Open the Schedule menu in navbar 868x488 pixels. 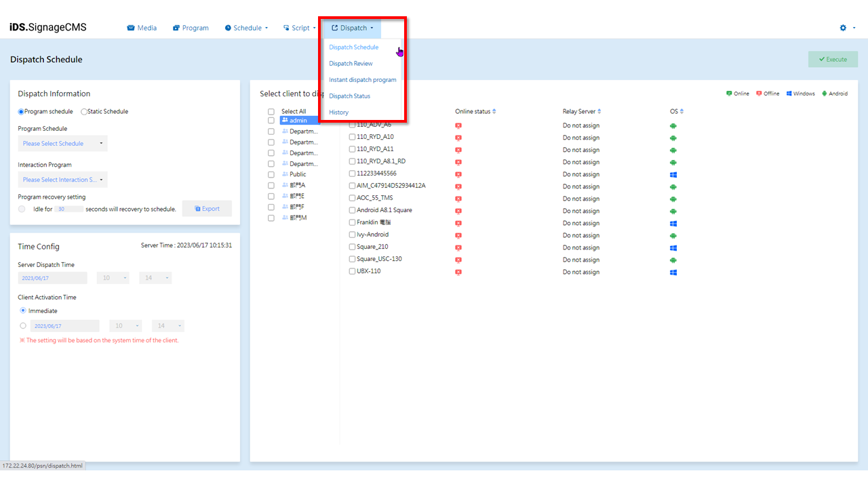[x=247, y=28]
